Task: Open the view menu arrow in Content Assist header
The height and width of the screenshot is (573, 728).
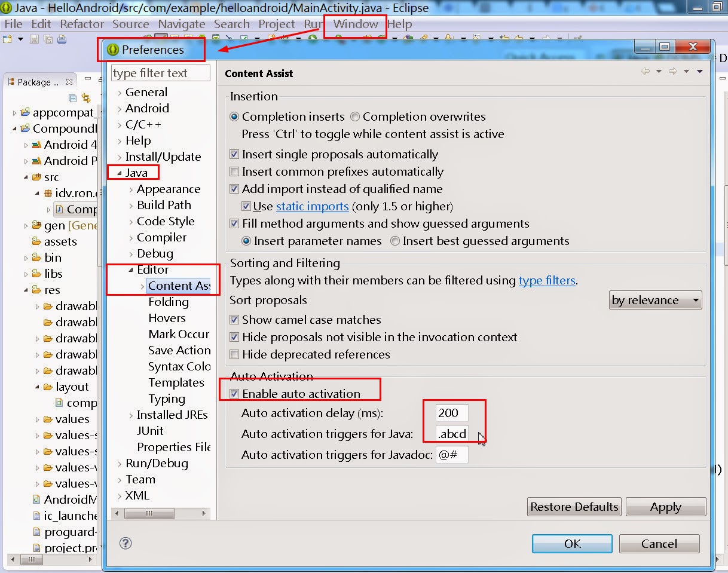Action: [700, 72]
